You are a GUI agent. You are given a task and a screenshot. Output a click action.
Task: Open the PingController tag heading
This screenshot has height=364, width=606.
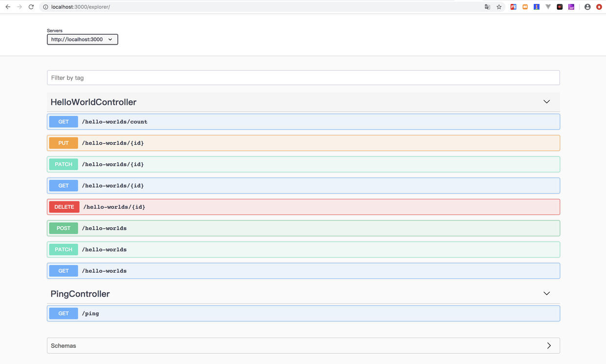coord(80,294)
